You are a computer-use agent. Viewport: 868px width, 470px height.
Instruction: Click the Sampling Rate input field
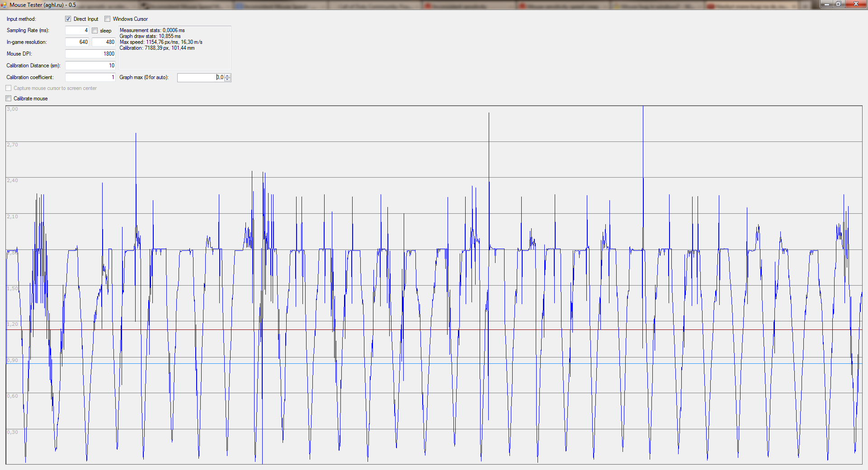[x=77, y=30]
